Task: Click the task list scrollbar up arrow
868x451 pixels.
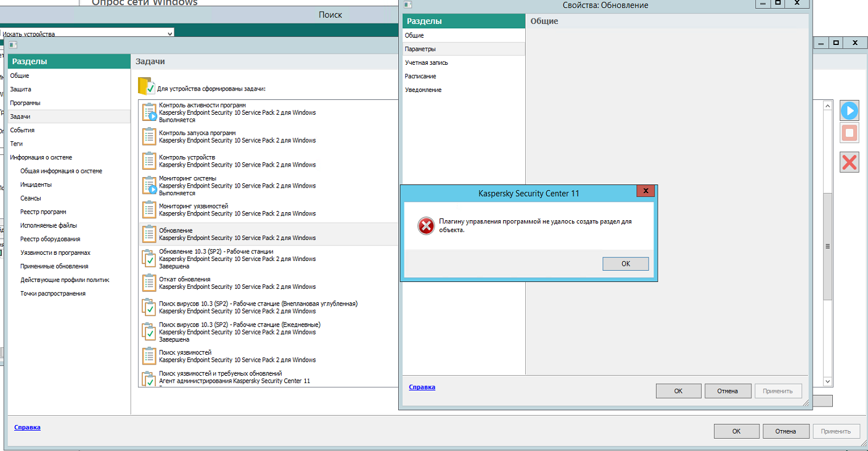Action: 828,105
